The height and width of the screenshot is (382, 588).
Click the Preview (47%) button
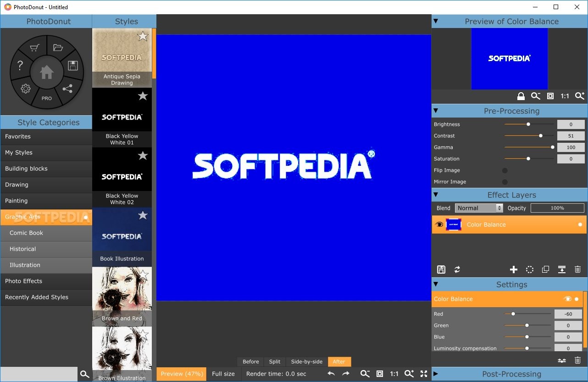pos(182,374)
